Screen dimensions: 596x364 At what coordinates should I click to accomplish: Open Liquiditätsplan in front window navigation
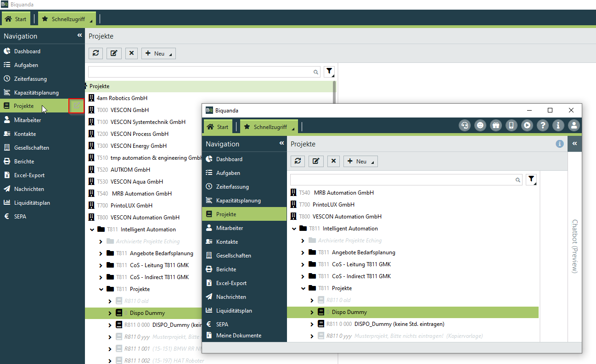[x=244, y=311]
